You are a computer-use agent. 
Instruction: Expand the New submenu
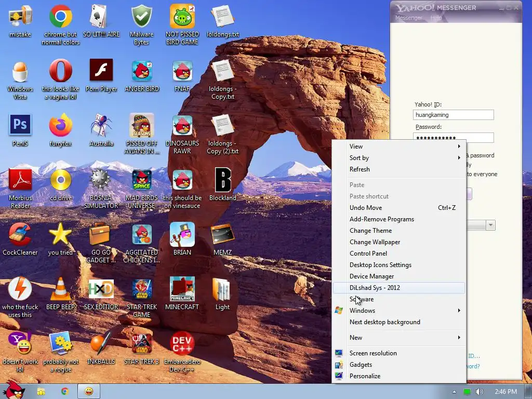pyautogui.click(x=399, y=338)
